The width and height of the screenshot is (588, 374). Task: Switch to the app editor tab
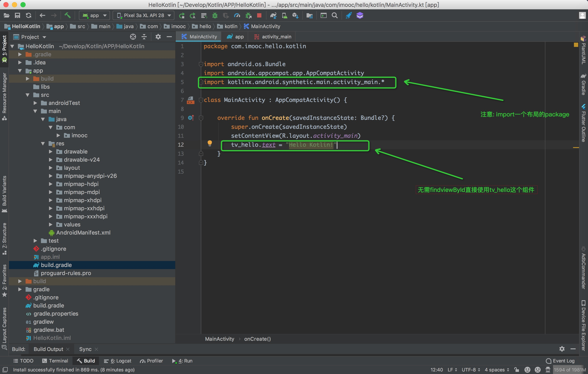235,37
